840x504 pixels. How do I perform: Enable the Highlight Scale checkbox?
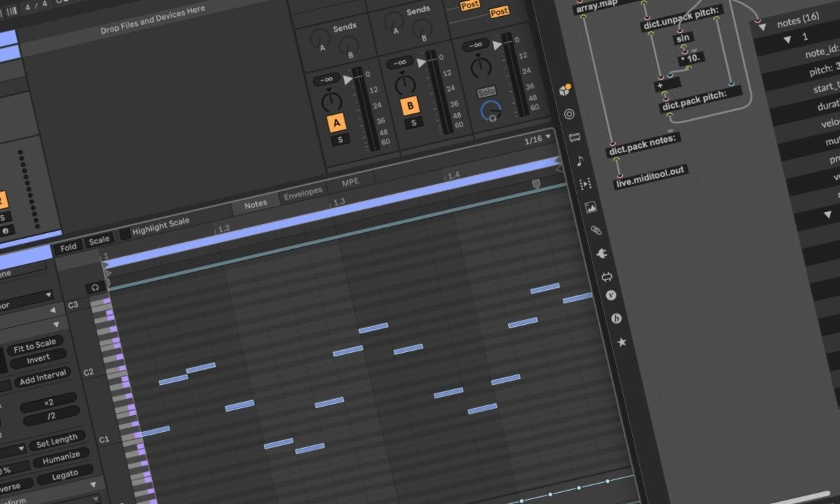click(x=124, y=232)
